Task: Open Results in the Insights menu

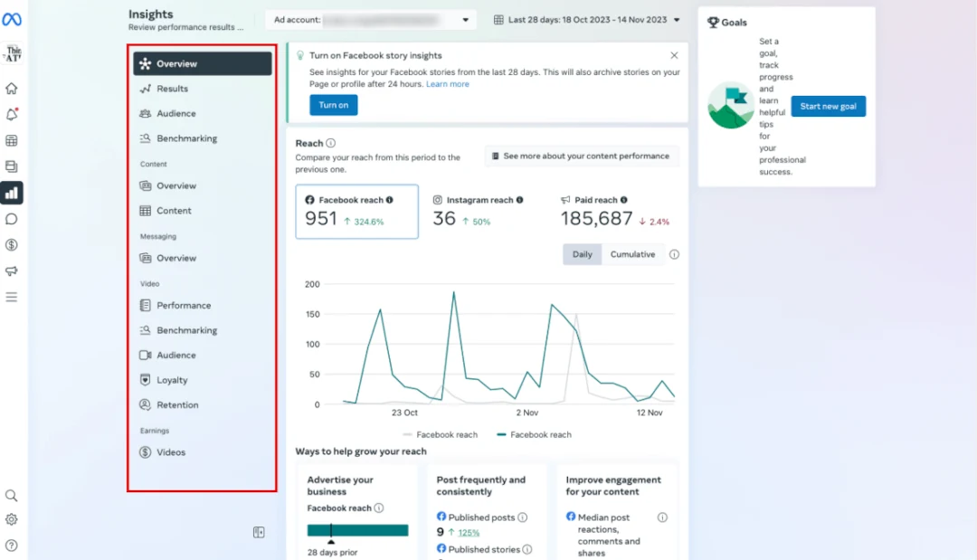Action: [203, 89]
